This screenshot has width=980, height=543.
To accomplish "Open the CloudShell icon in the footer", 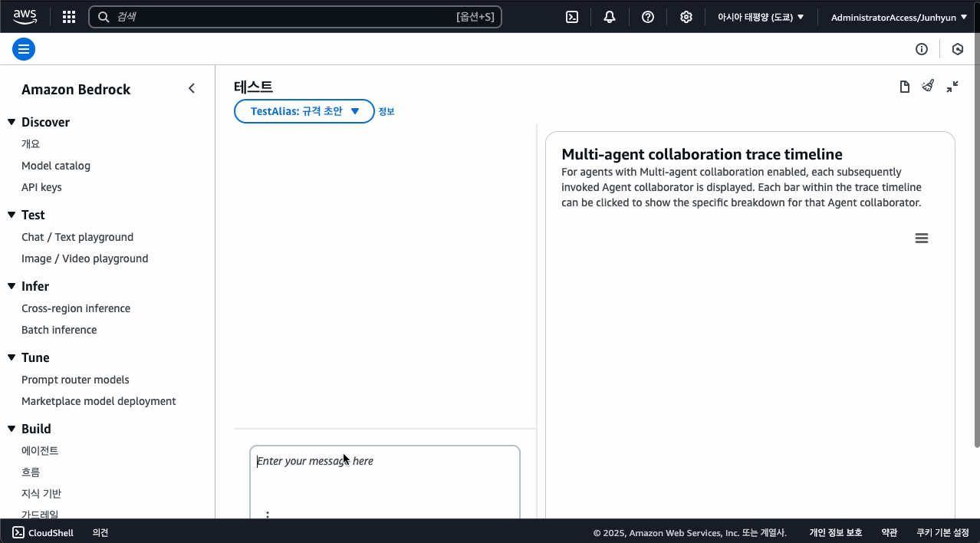I will [18, 532].
